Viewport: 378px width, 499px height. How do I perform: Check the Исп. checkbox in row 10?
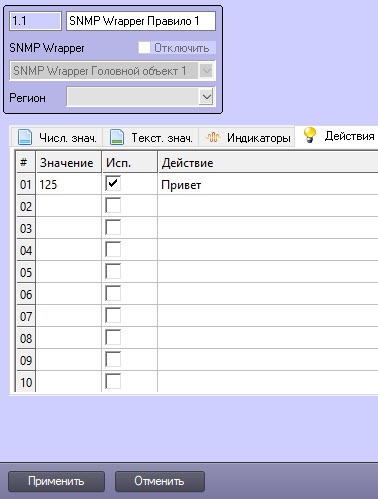[x=113, y=381]
